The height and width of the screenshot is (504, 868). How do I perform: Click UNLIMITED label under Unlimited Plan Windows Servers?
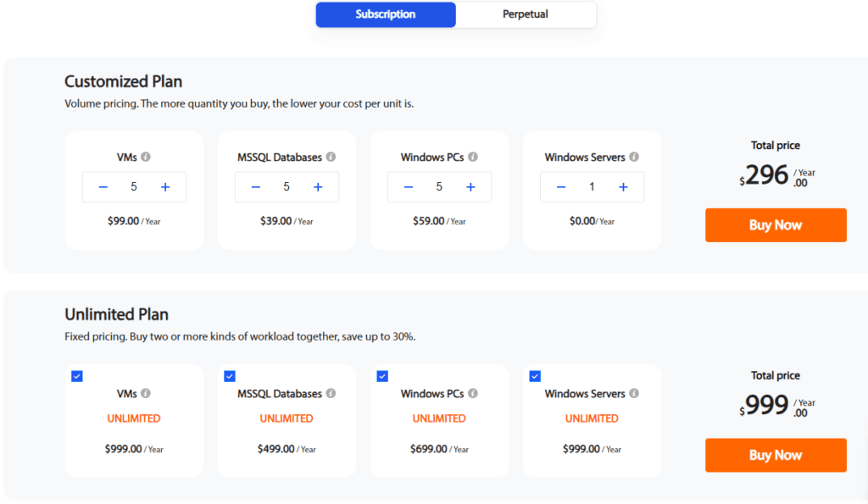tap(593, 418)
